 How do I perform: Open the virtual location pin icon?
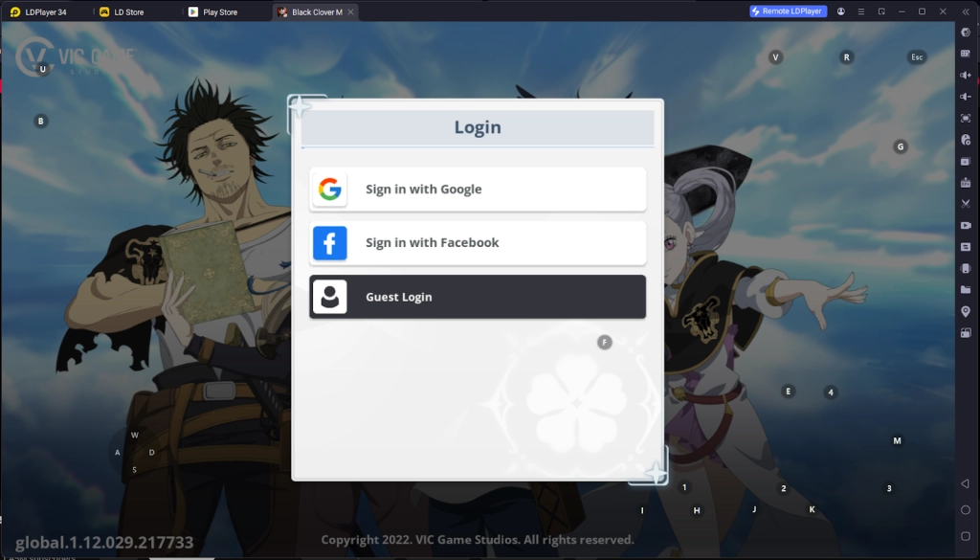(x=966, y=311)
